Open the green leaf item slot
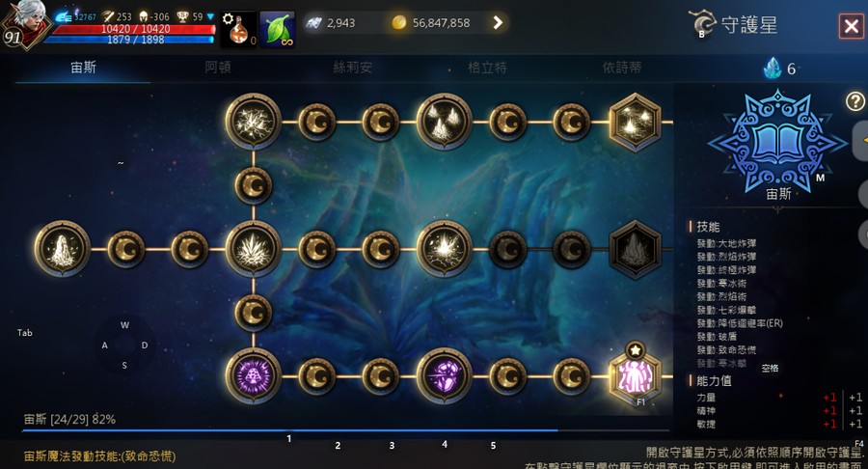 (x=278, y=29)
